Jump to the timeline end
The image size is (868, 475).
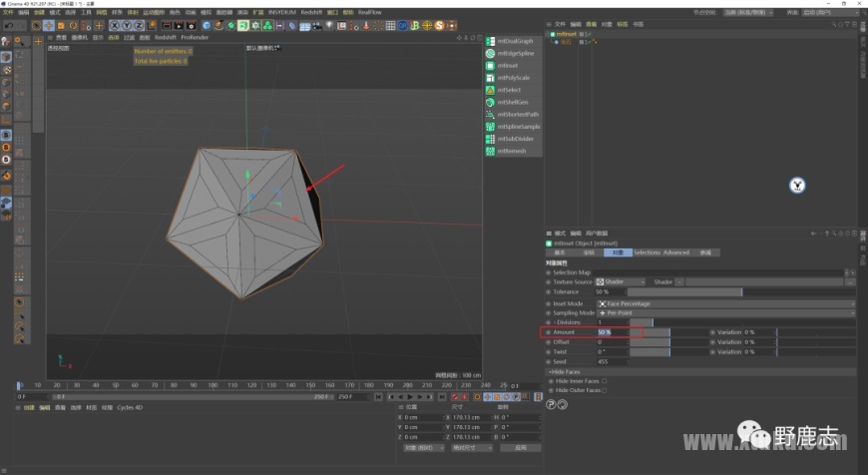442,397
